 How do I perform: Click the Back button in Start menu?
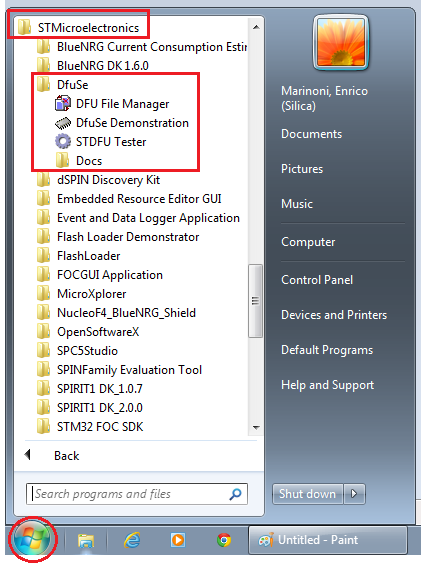point(66,456)
